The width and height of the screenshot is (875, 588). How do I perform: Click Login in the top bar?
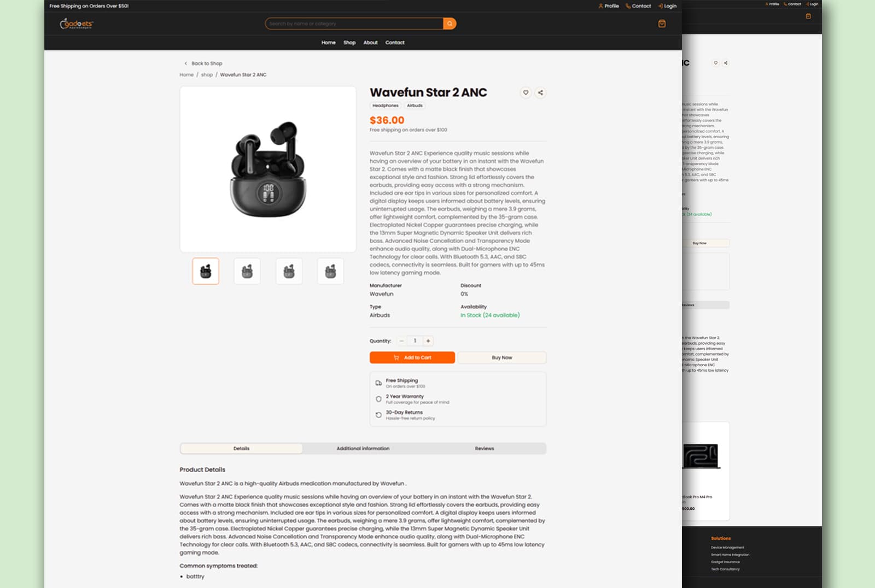click(x=667, y=6)
